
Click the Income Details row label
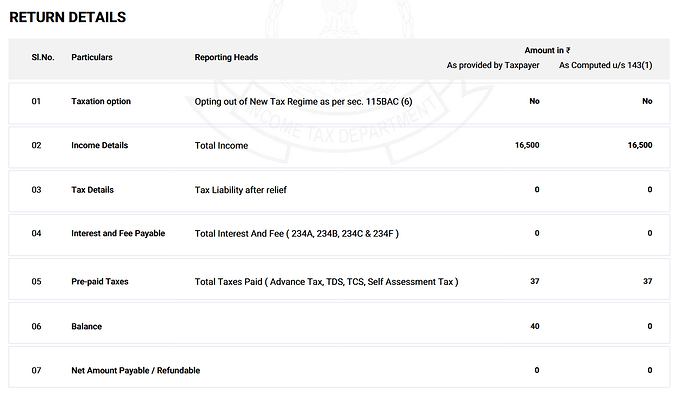click(100, 145)
